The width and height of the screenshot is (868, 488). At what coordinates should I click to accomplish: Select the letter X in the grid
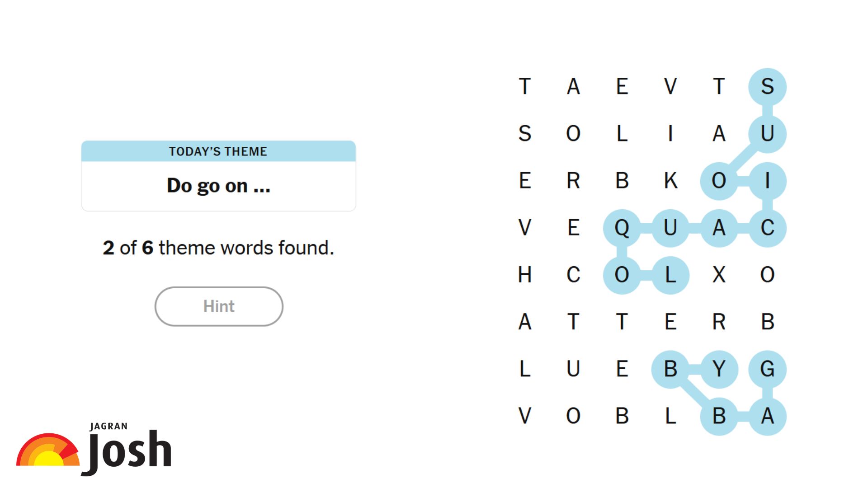[719, 275]
